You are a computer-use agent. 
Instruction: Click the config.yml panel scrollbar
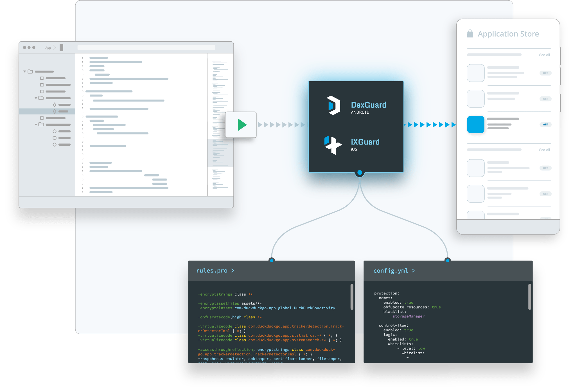tap(529, 297)
